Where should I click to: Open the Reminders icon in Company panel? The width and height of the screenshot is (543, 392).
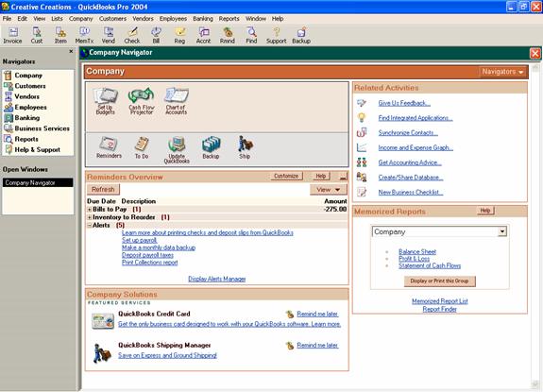[x=109, y=148]
